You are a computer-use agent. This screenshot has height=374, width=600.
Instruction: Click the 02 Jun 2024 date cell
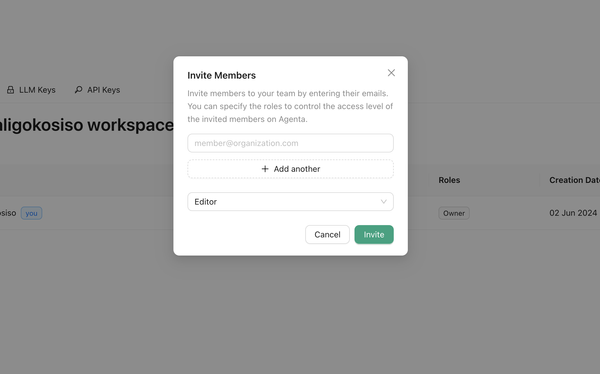pos(573,213)
